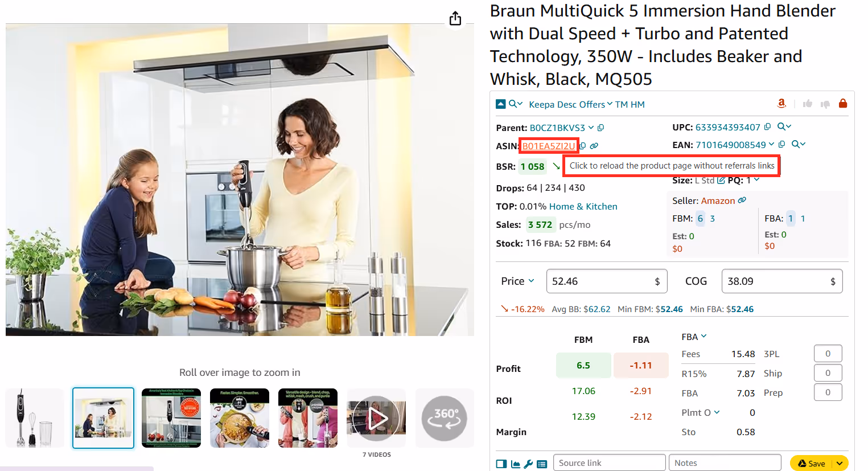Screen dimensions: 868x471
Task: Copy the ASIN with the copy icon
Action: (583, 146)
